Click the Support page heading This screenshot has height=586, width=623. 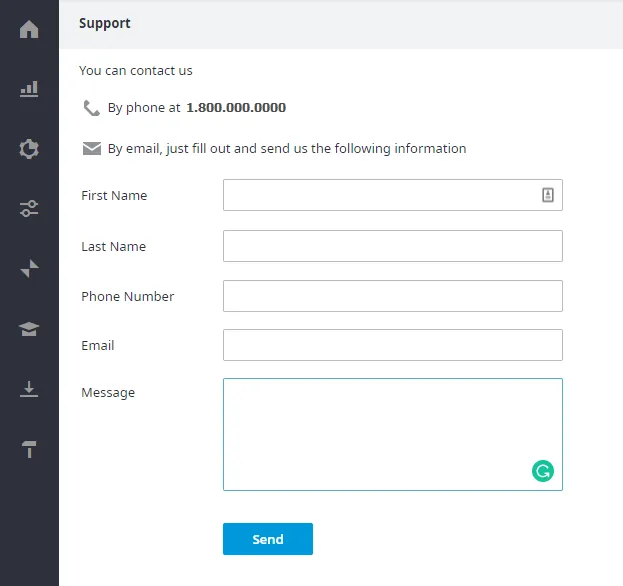[x=104, y=23]
